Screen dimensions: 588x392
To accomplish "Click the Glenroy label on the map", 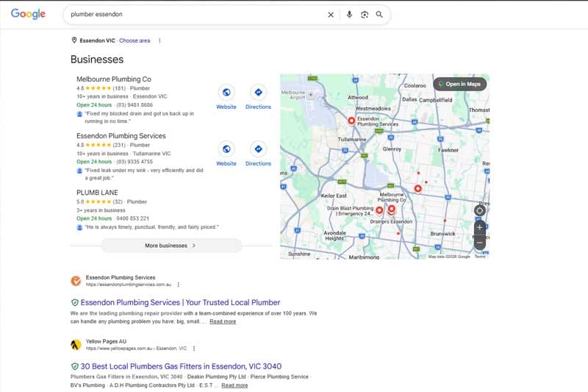I will [392, 149].
